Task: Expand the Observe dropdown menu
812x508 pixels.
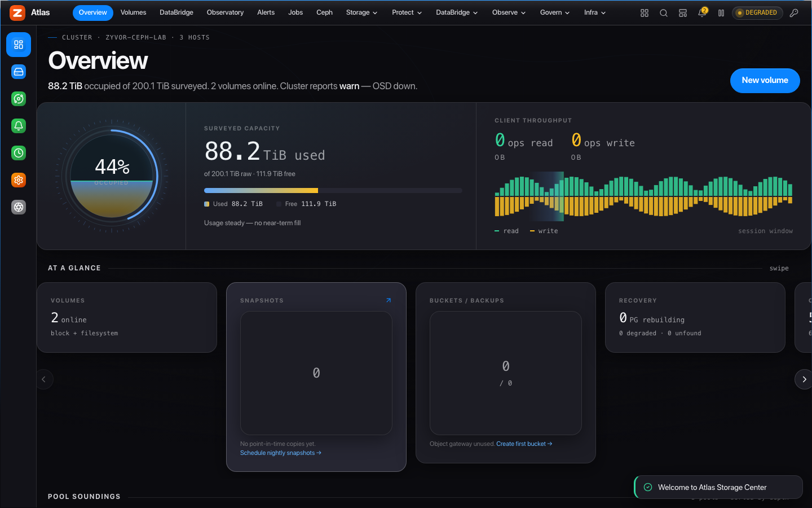Action: [x=509, y=12]
